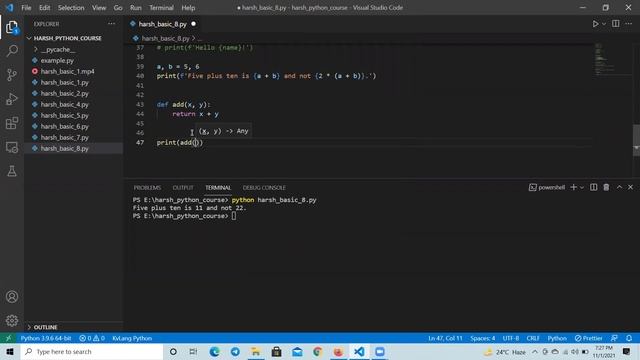Select the powershell terminal label
The height and width of the screenshot is (360, 640).
click(547, 187)
